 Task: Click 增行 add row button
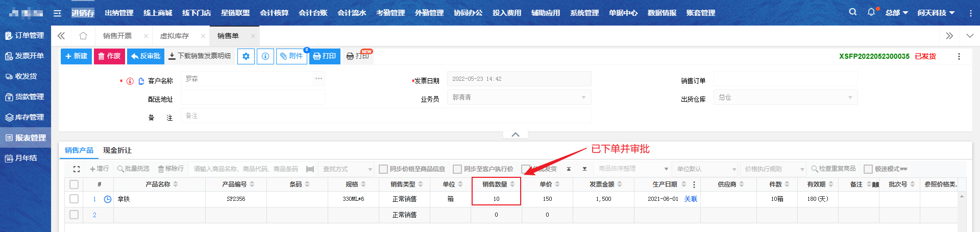(99, 169)
